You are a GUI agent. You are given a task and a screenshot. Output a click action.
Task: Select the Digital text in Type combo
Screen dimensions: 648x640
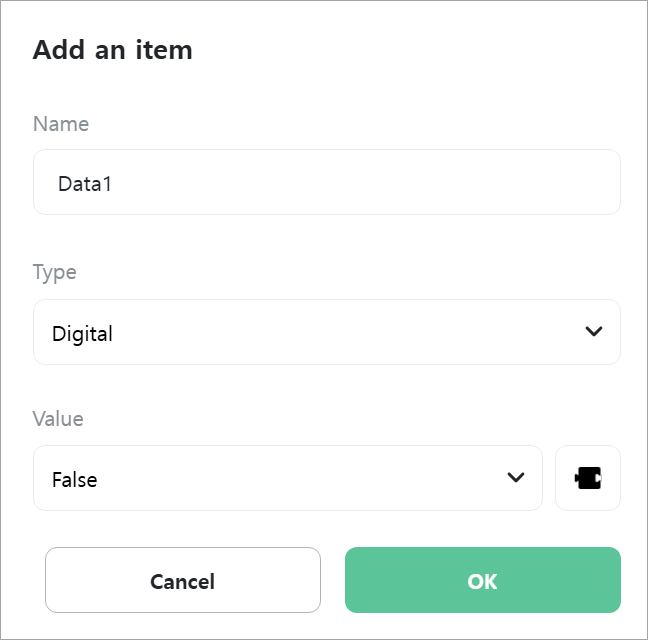[82, 334]
